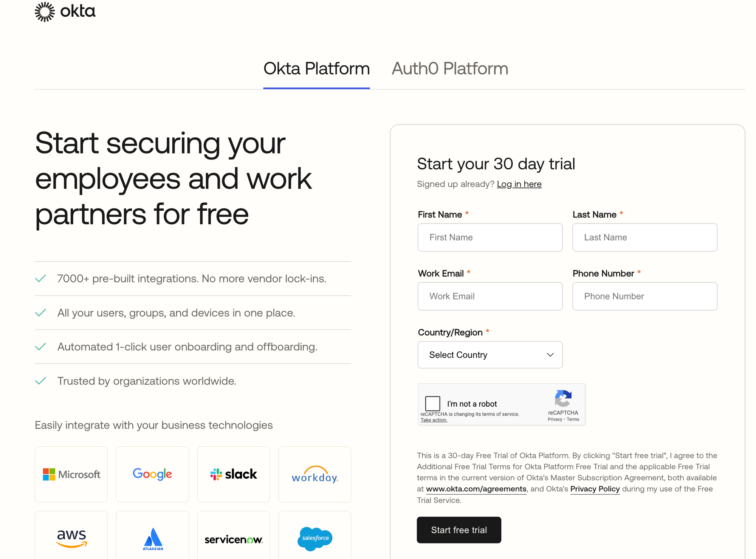This screenshot has height=559, width=756.
Task: Select the Okta Platform tab
Action: coord(316,69)
